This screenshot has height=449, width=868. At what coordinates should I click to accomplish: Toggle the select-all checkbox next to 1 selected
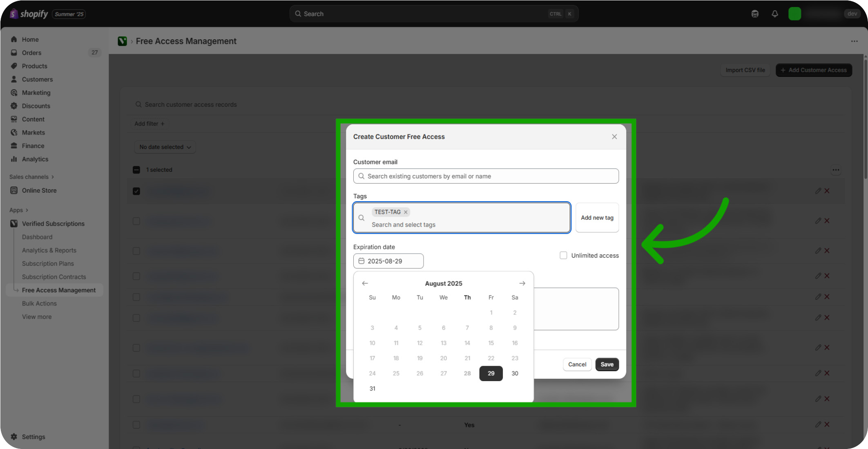pyautogui.click(x=136, y=170)
